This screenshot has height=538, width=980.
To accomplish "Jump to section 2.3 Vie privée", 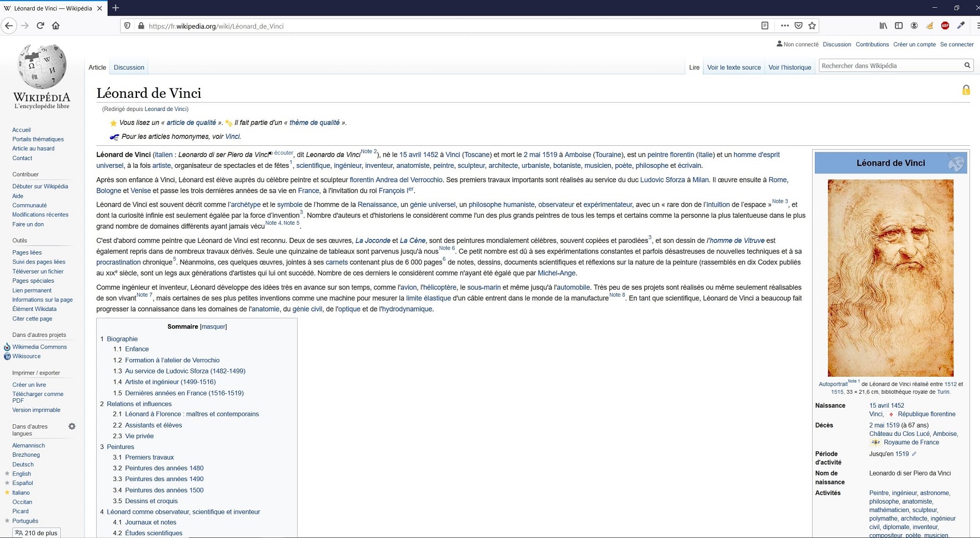I will [139, 436].
